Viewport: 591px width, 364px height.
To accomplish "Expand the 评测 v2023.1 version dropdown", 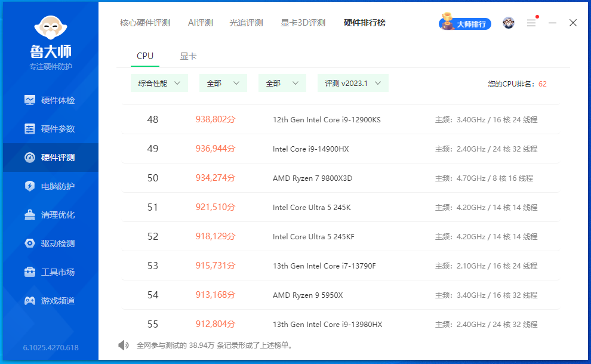I will 353,84.
